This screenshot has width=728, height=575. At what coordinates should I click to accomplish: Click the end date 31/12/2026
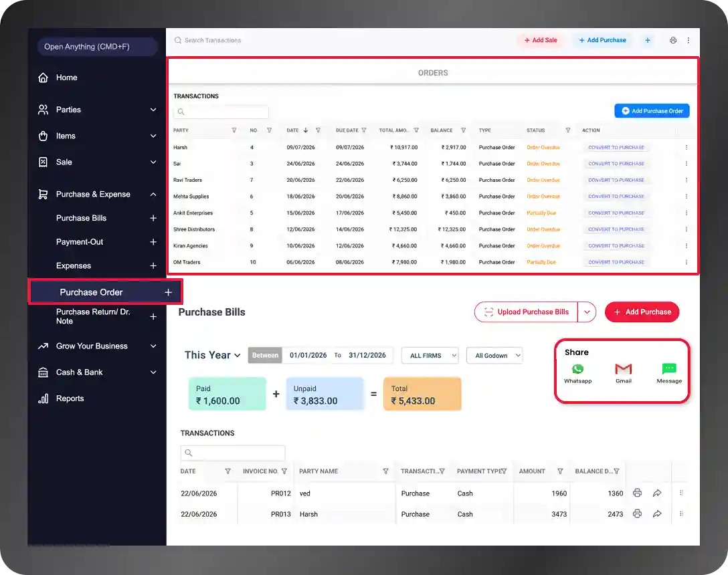pyautogui.click(x=367, y=356)
